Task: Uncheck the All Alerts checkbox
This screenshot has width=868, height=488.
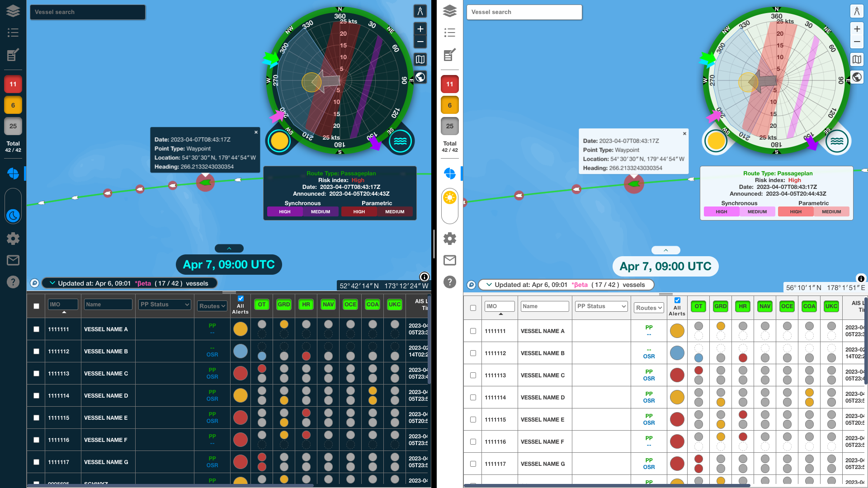Action: [241, 299]
